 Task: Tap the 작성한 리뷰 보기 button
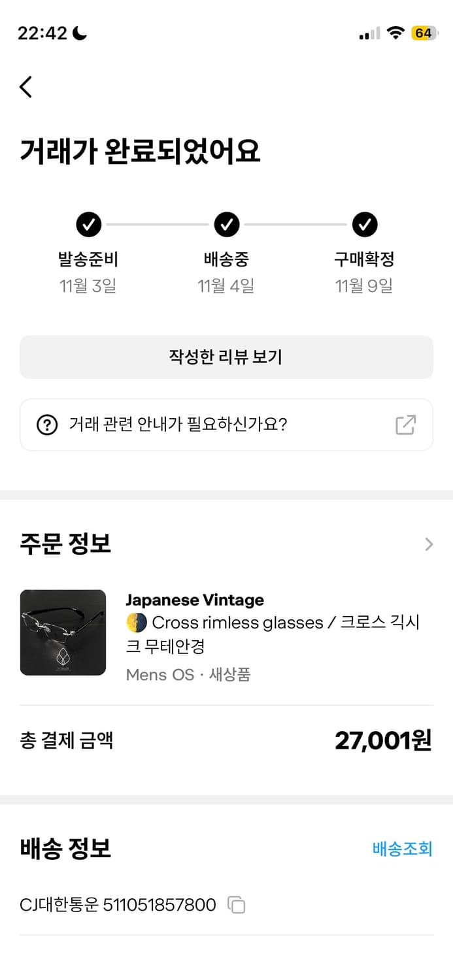(x=226, y=357)
